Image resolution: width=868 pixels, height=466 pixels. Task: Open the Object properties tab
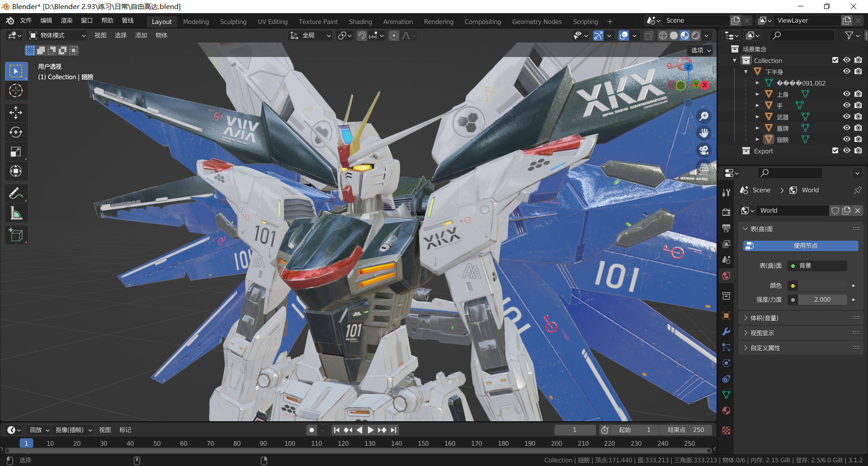726,315
